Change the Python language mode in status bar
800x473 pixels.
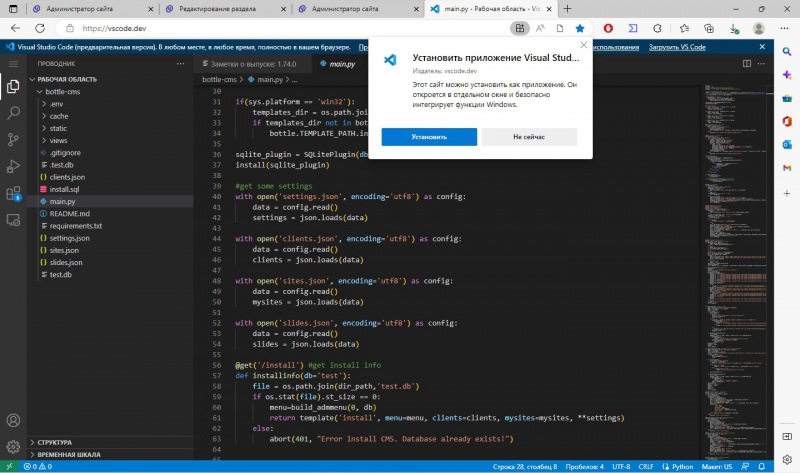pos(684,466)
